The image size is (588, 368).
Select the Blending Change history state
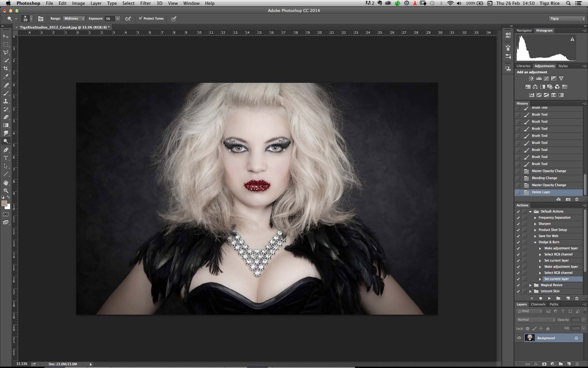[544, 178]
